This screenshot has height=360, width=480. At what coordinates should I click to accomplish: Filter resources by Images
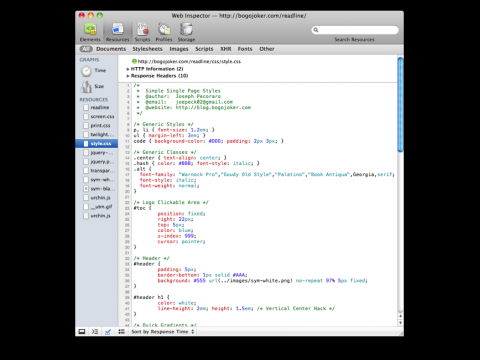[179, 49]
